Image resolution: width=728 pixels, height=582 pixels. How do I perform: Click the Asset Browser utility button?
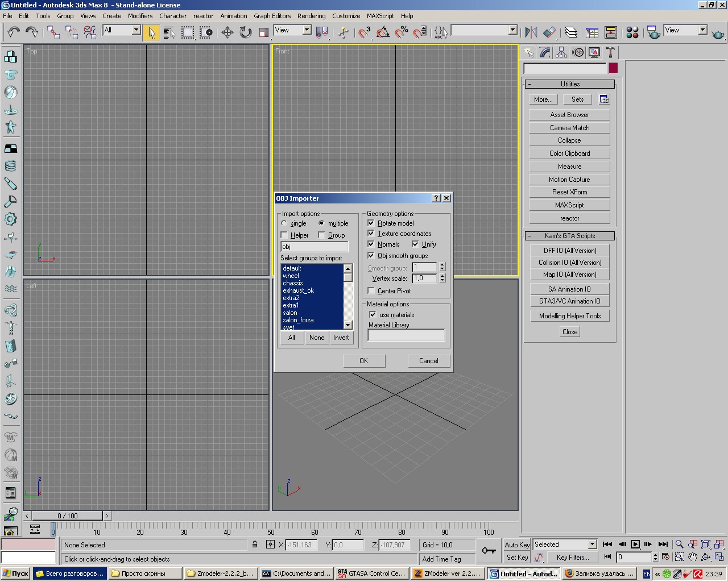point(569,115)
